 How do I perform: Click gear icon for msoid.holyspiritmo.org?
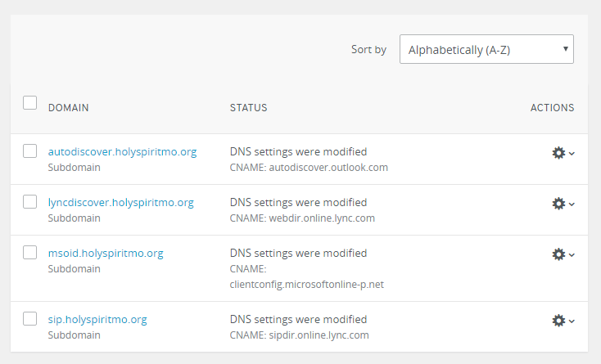(x=558, y=254)
